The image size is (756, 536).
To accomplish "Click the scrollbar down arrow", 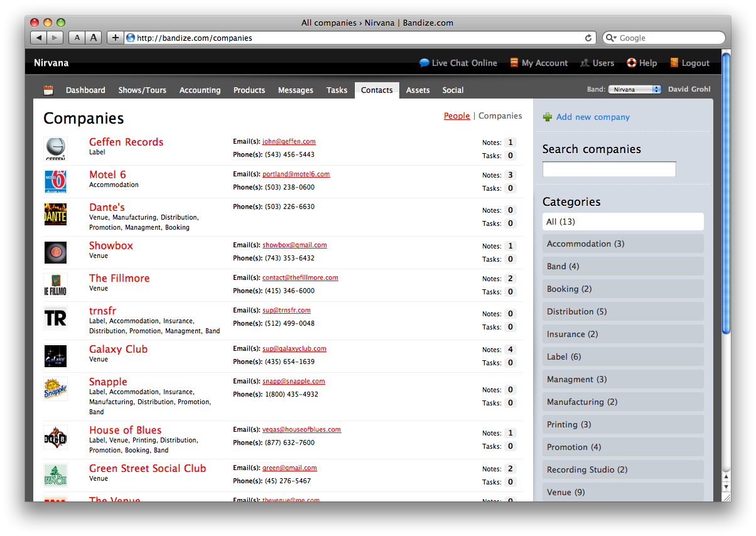I will pos(726,486).
